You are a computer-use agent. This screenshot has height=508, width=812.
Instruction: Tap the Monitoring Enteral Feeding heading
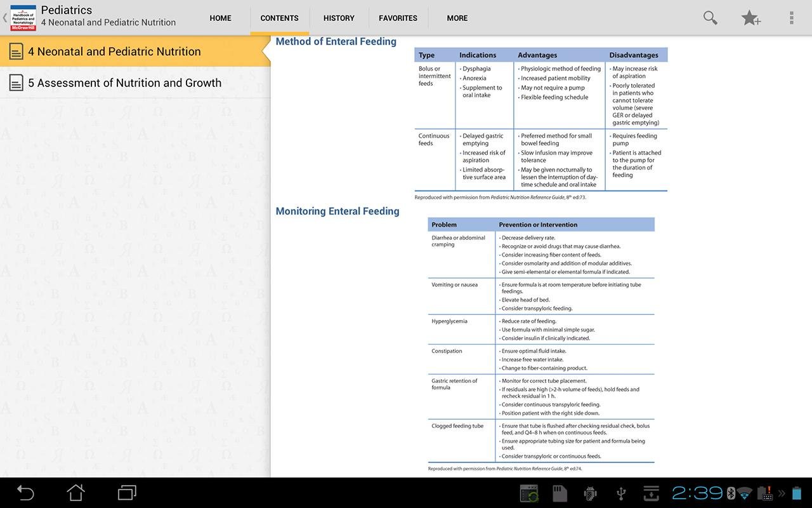tap(337, 211)
